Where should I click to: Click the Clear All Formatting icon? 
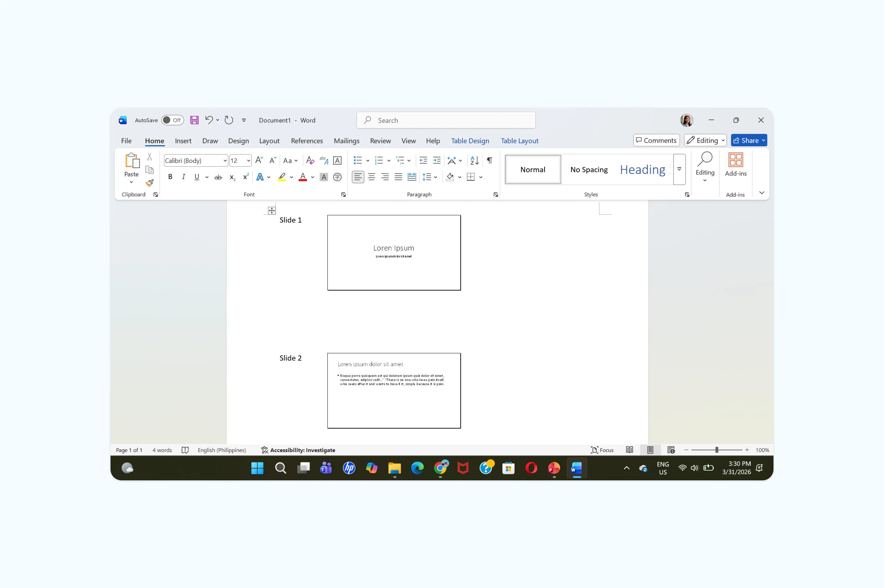click(310, 160)
